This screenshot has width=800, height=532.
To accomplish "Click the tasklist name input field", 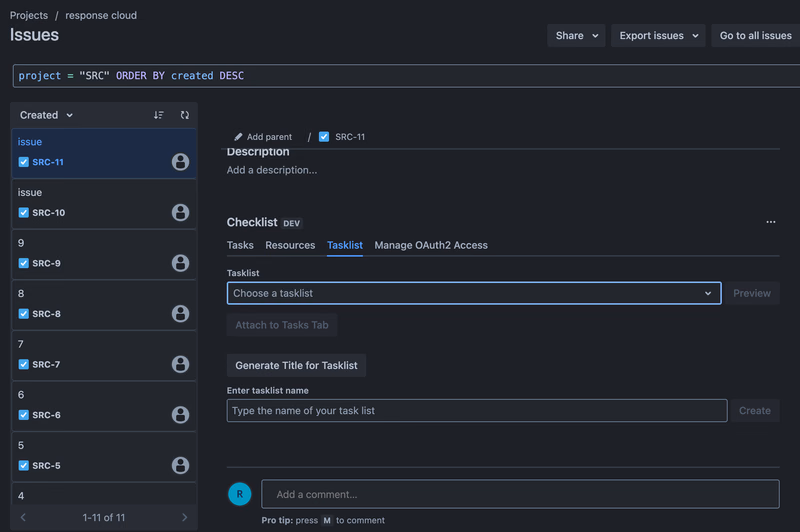I will (x=477, y=411).
